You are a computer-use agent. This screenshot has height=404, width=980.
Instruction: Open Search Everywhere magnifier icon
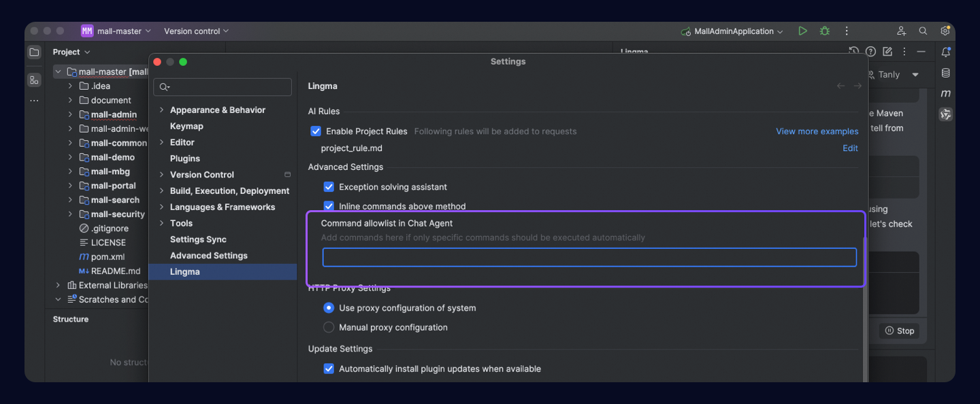pyautogui.click(x=923, y=31)
